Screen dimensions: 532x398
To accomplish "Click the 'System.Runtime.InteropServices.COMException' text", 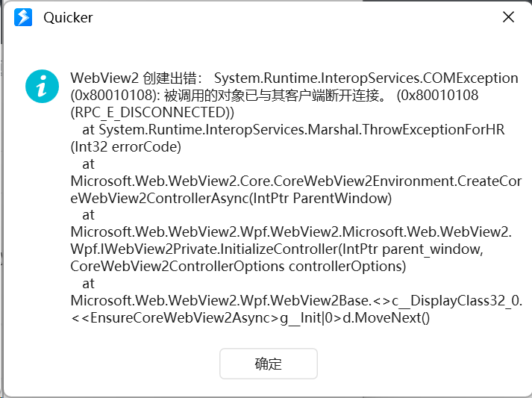I will 366,78.
